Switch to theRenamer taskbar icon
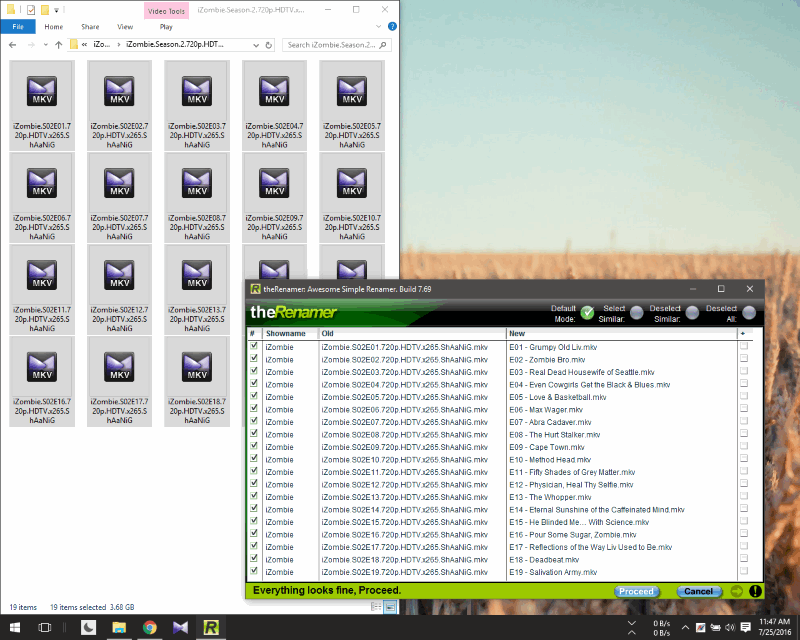This screenshot has height=640, width=800. click(x=211, y=627)
